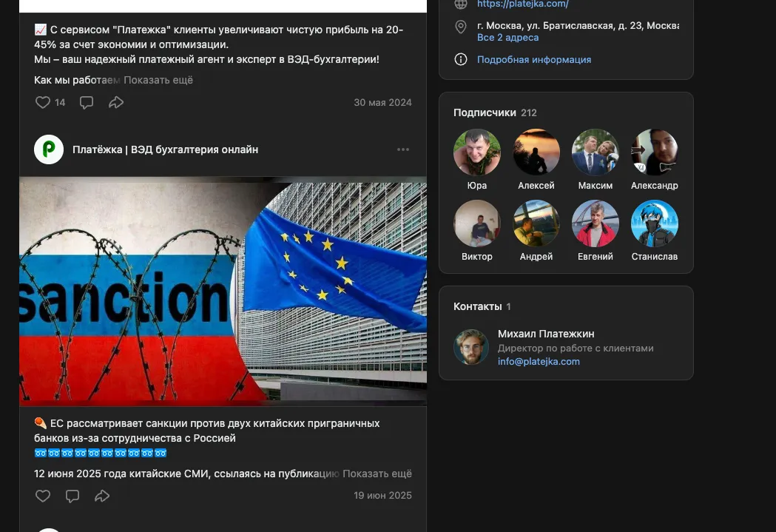Open Михаил Платежкин's contact avatar
776x532 pixels.
coord(471,347)
